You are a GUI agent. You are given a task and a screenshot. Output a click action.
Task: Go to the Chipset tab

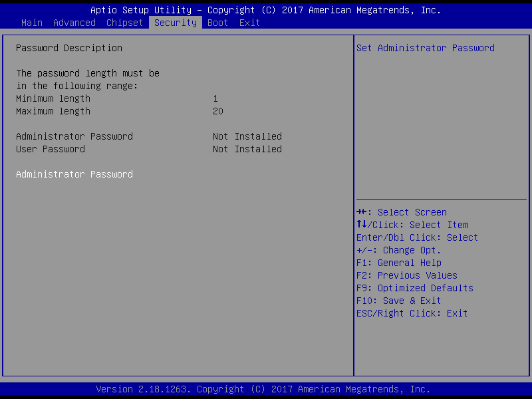[125, 23]
